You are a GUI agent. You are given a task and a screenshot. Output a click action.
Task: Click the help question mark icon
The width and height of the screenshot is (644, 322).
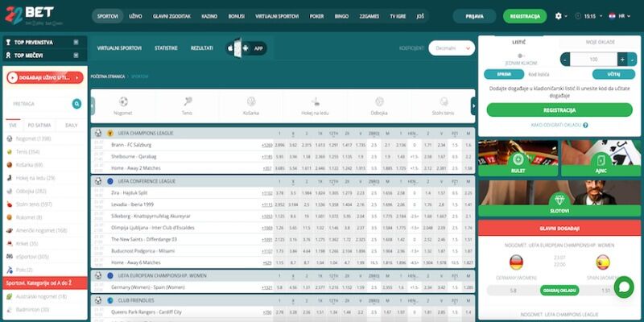pos(585,126)
